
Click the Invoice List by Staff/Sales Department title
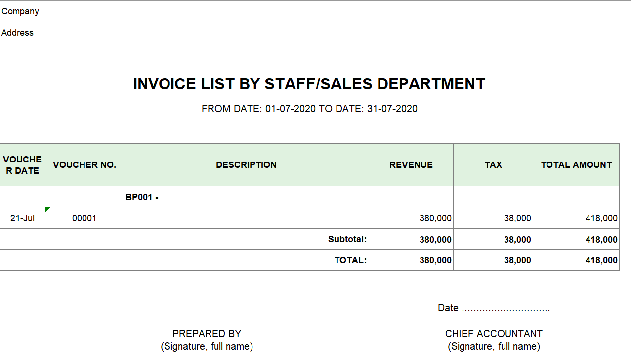(x=309, y=84)
